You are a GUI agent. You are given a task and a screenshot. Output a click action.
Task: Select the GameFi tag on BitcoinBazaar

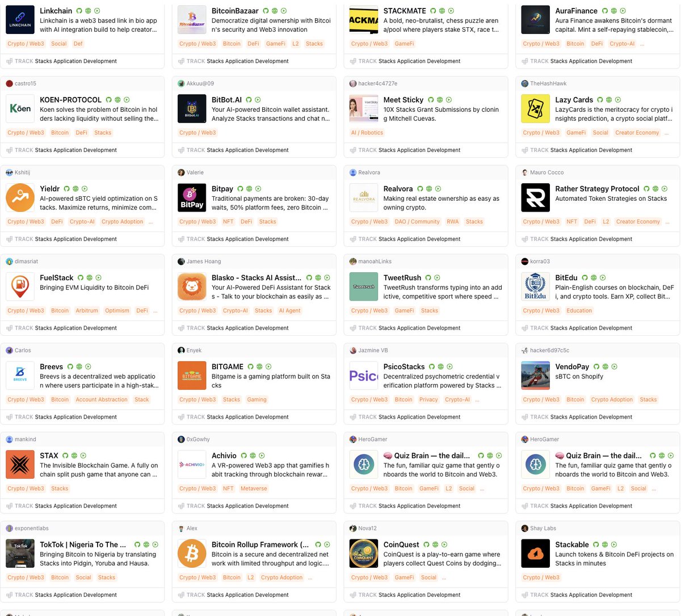(276, 44)
